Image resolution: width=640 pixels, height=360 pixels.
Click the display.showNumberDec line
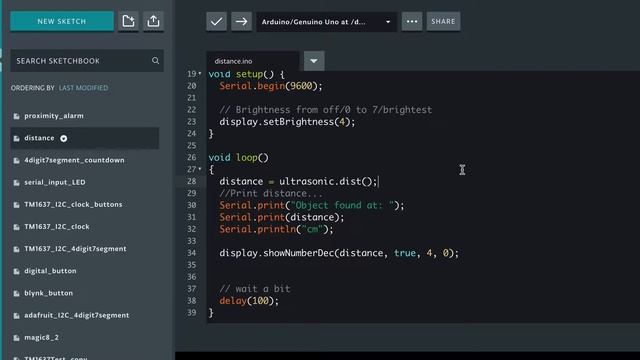(x=339, y=253)
